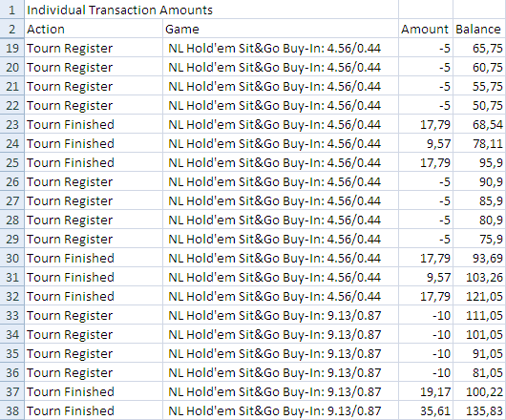
Task: Select row header 38
Action: (x=12, y=410)
